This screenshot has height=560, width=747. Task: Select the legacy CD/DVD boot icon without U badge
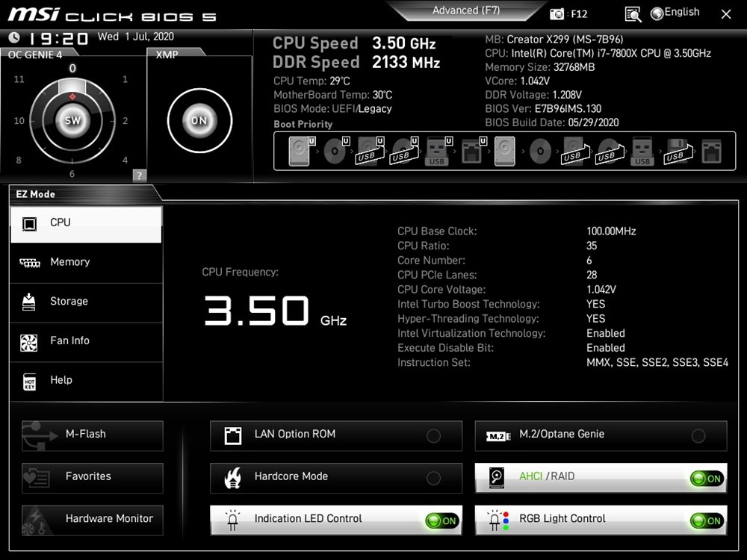(540, 152)
